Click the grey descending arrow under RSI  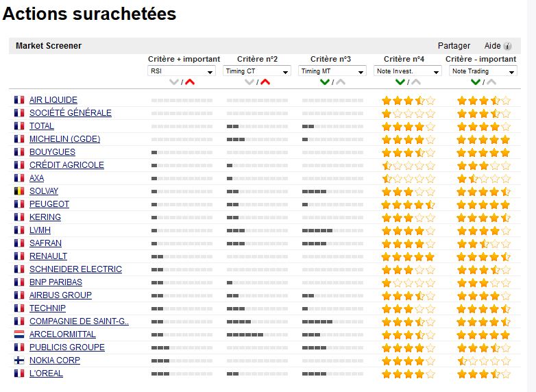175,82
